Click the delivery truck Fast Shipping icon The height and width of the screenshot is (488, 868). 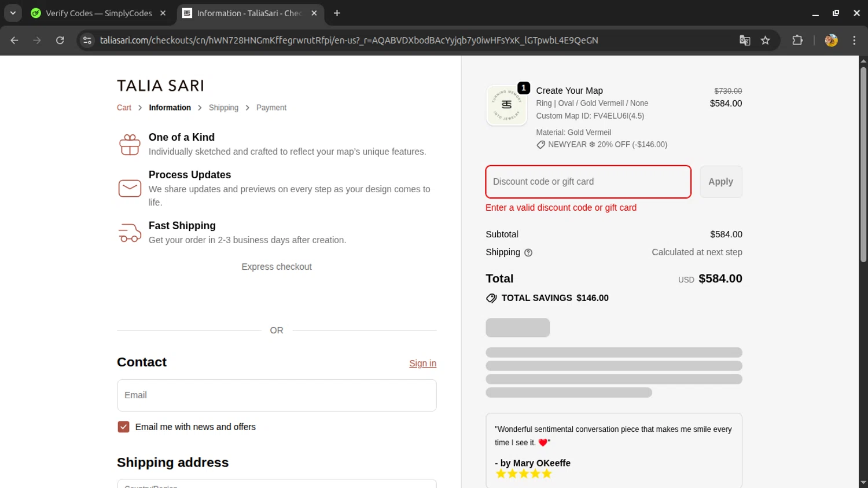tap(130, 233)
